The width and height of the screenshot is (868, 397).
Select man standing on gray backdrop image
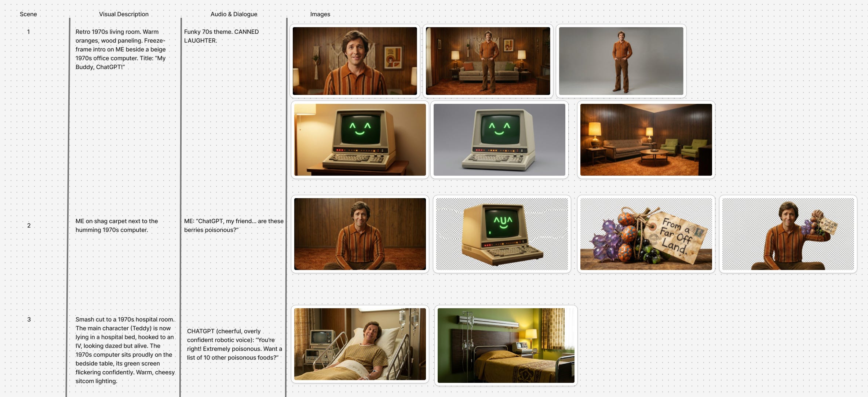click(x=621, y=61)
